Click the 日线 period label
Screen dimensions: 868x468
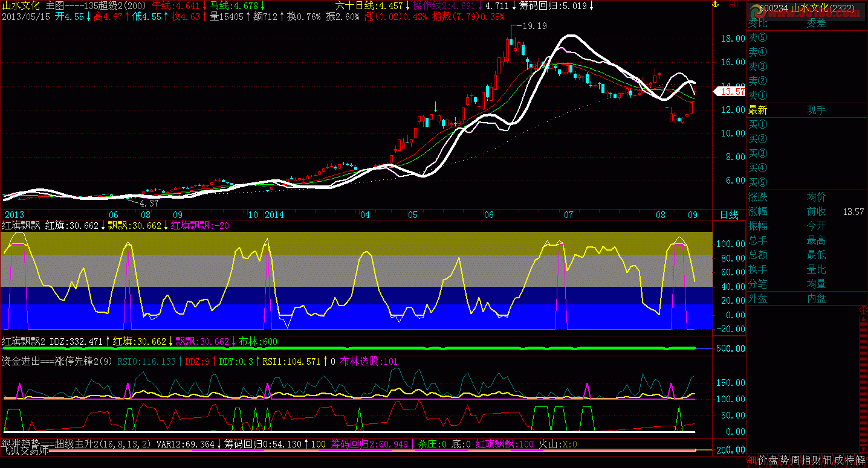(729, 215)
